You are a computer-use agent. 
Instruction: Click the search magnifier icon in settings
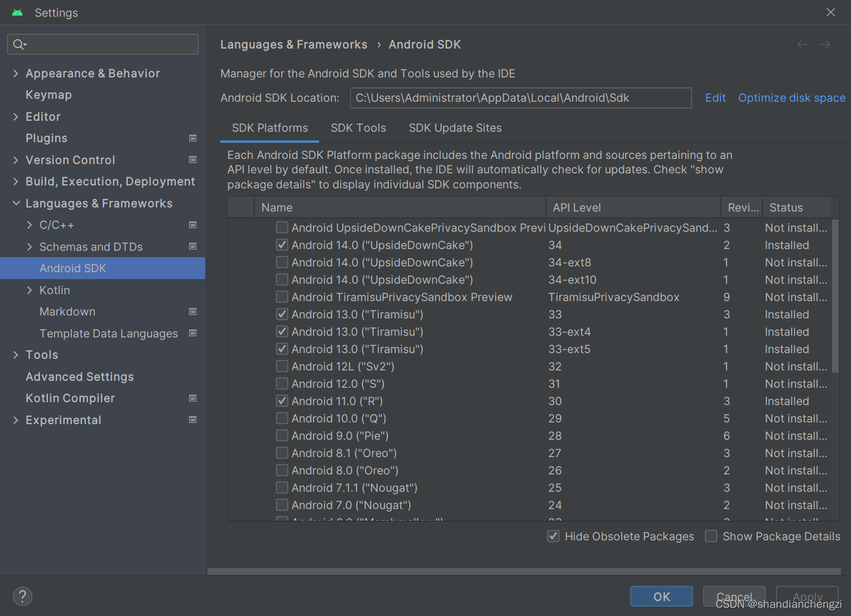point(19,44)
